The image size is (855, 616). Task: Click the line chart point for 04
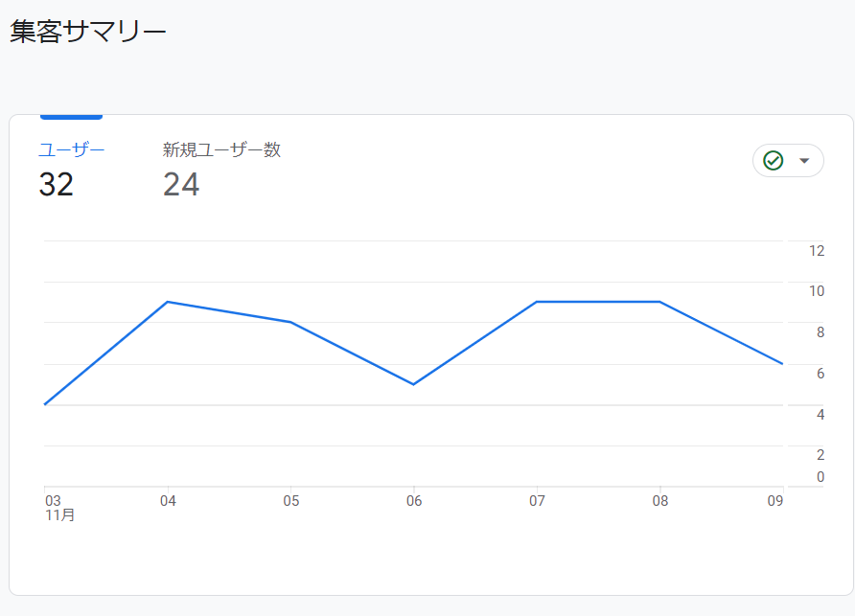point(168,302)
